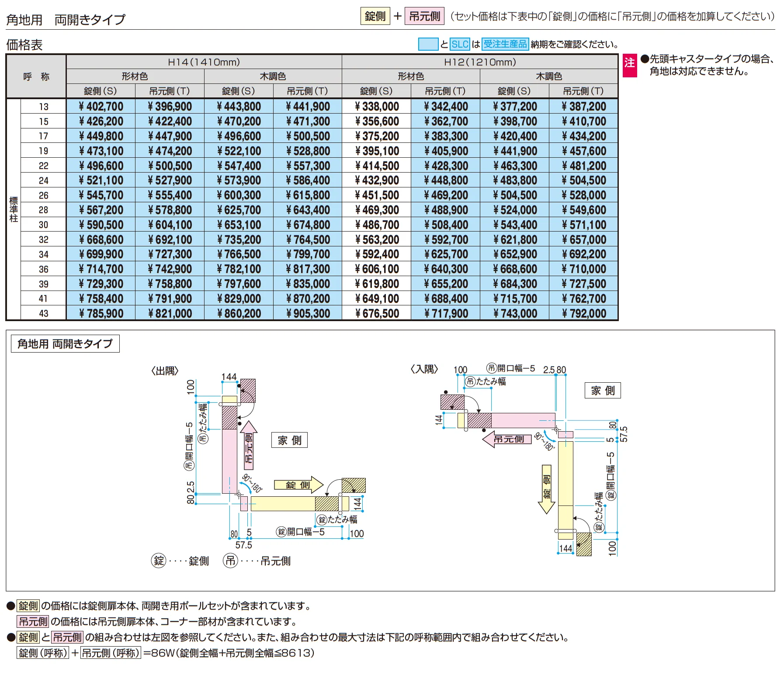Click the ¥586,400 price

click(308, 180)
